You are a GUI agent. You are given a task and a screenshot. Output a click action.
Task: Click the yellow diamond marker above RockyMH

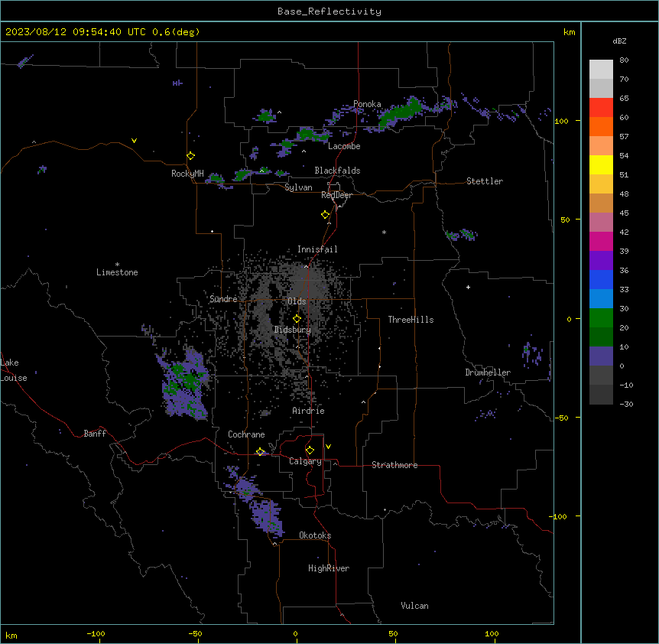pos(191,156)
